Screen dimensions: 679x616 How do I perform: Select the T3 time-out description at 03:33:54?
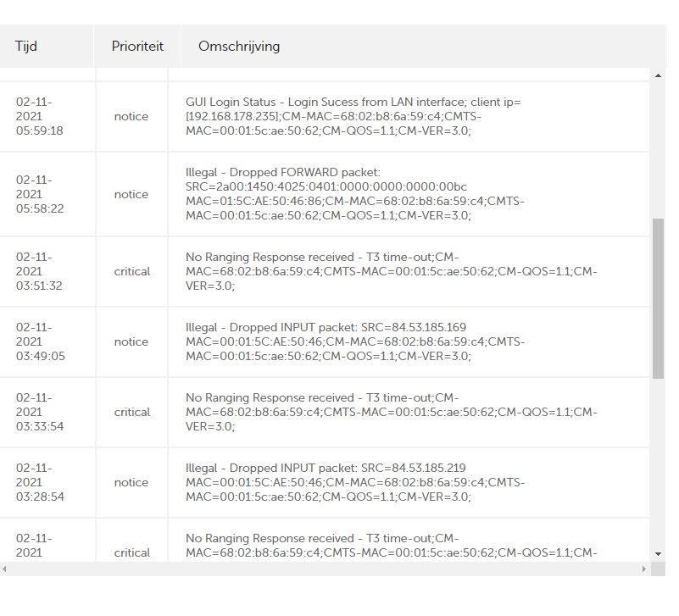click(x=391, y=412)
